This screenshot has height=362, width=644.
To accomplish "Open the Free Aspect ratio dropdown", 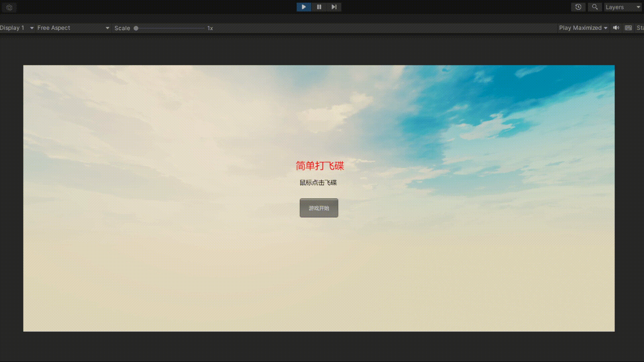I will 73,28.
